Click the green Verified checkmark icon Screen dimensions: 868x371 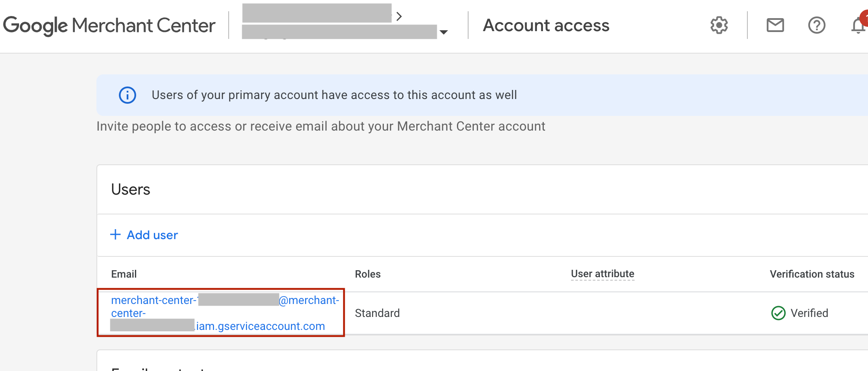778,313
